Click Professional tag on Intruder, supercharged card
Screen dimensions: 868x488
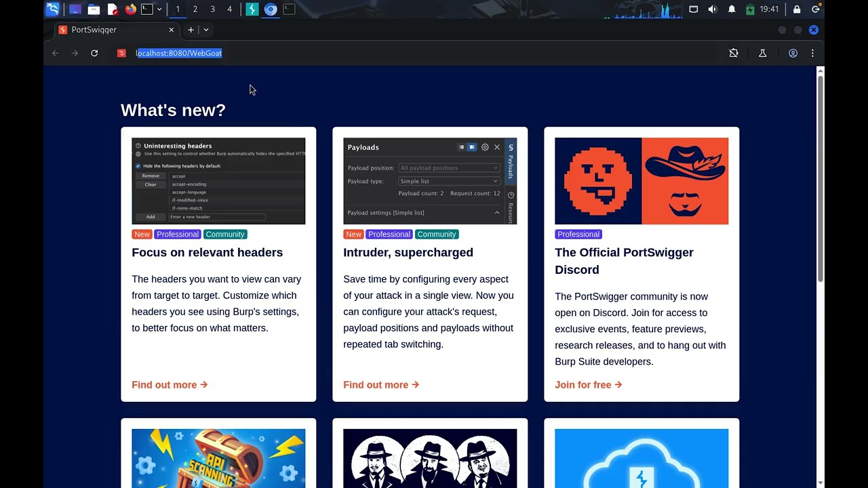point(389,235)
